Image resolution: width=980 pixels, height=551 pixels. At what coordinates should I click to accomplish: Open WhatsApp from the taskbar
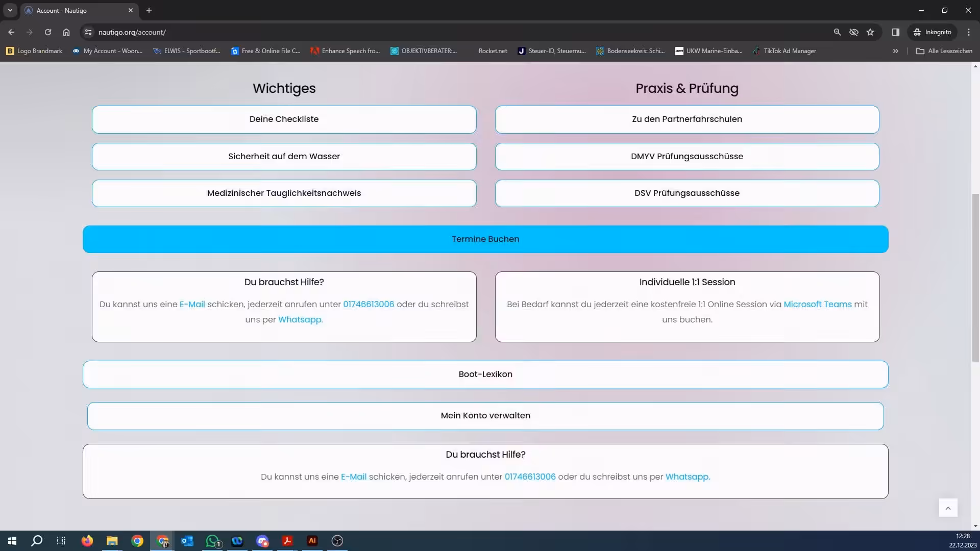[212, 541]
